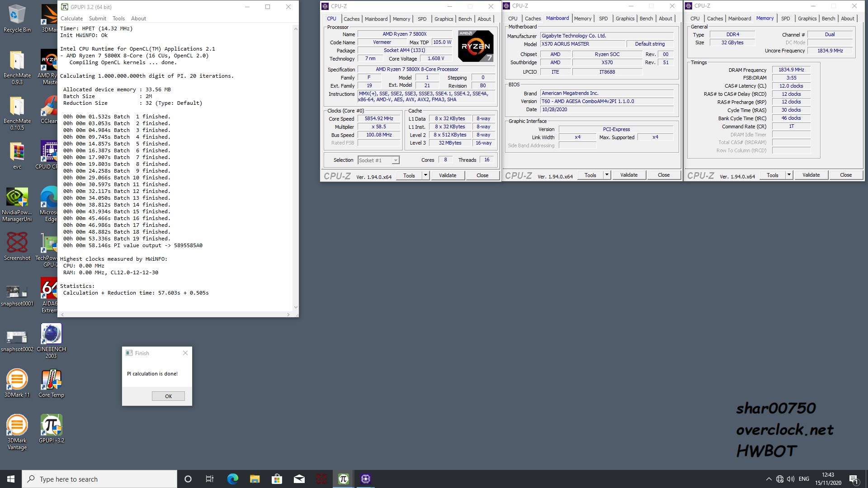Click the DRAM Frequency 1834.9 MHz value

click(x=791, y=70)
